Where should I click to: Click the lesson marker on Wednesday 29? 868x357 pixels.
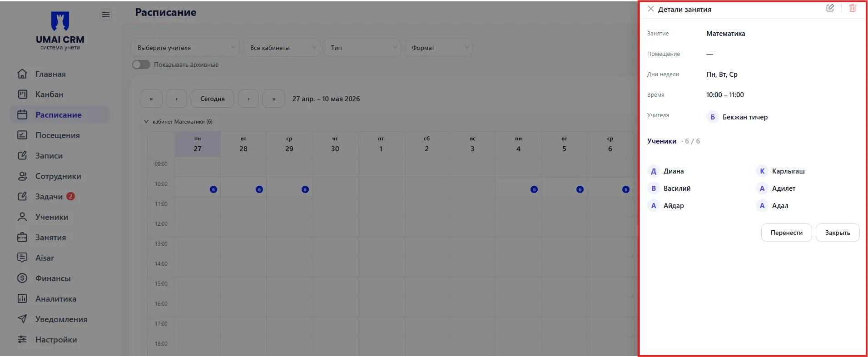click(x=305, y=189)
